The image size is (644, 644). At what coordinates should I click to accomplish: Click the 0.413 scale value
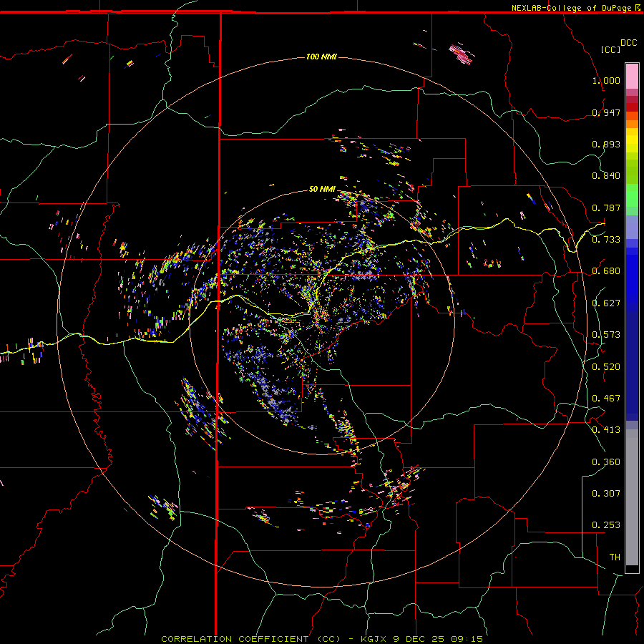click(606, 430)
